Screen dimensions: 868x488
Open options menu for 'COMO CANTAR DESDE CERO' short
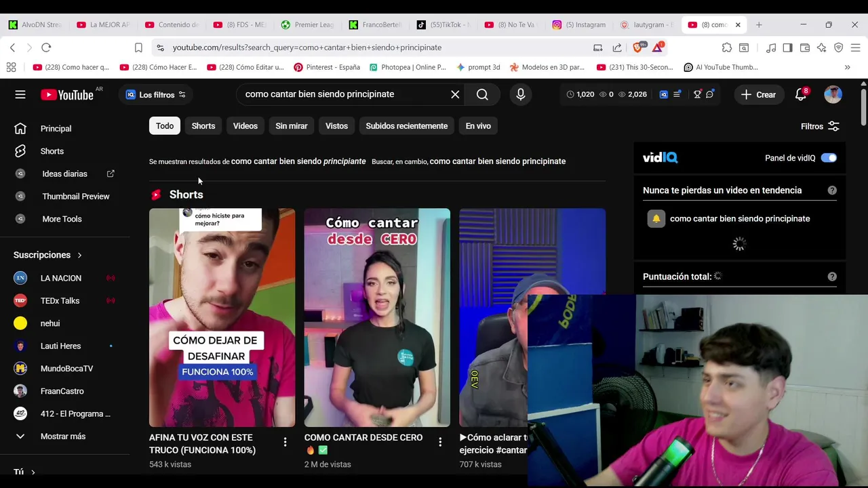point(440,442)
